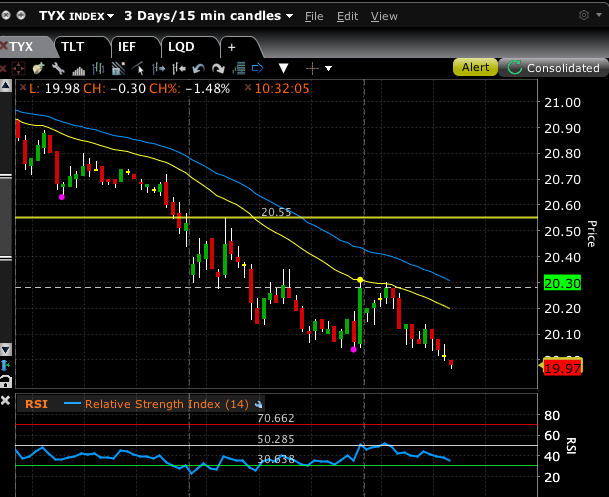The width and height of the screenshot is (609, 497).
Task: Toggle the padlock lock icon
Action: (x=6, y=381)
